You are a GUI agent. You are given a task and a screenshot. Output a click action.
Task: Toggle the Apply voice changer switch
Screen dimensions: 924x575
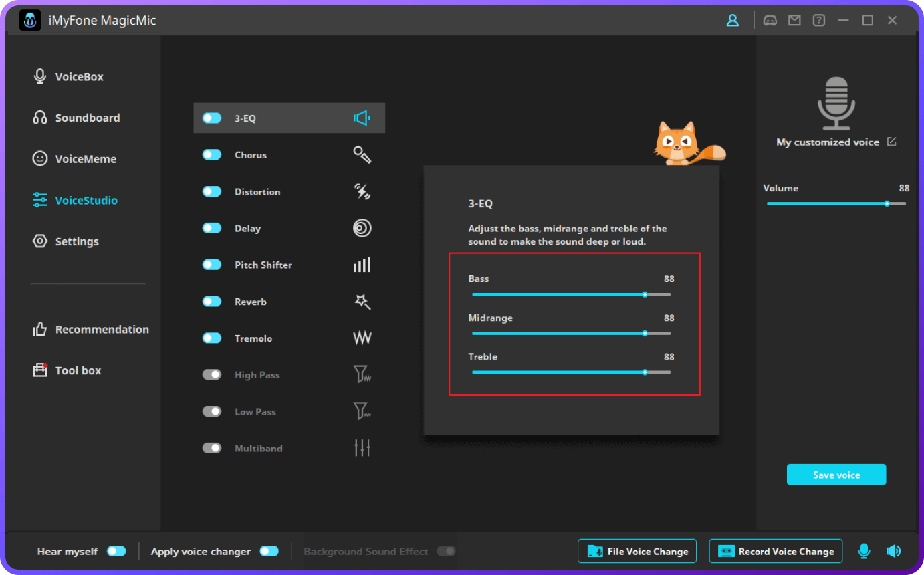point(269,551)
